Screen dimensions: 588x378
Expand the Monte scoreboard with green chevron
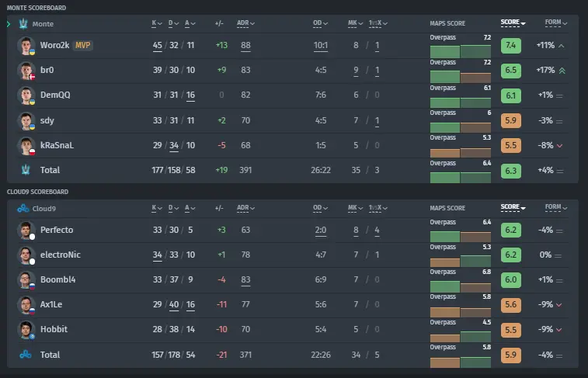click(9, 24)
